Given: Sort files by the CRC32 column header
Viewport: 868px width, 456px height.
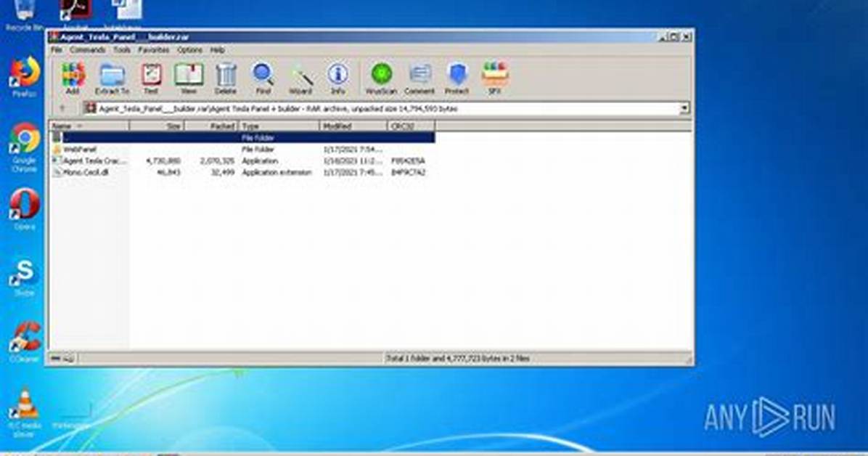Looking at the screenshot, I should pyautogui.click(x=411, y=126).
